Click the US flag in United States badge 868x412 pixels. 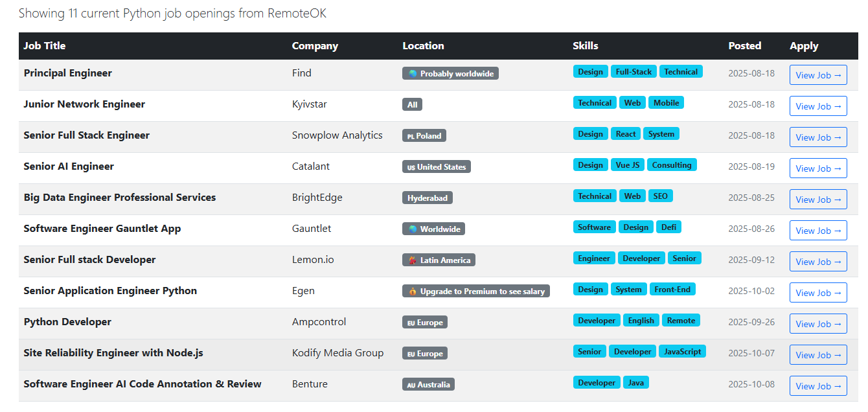[x=411, y=167]
